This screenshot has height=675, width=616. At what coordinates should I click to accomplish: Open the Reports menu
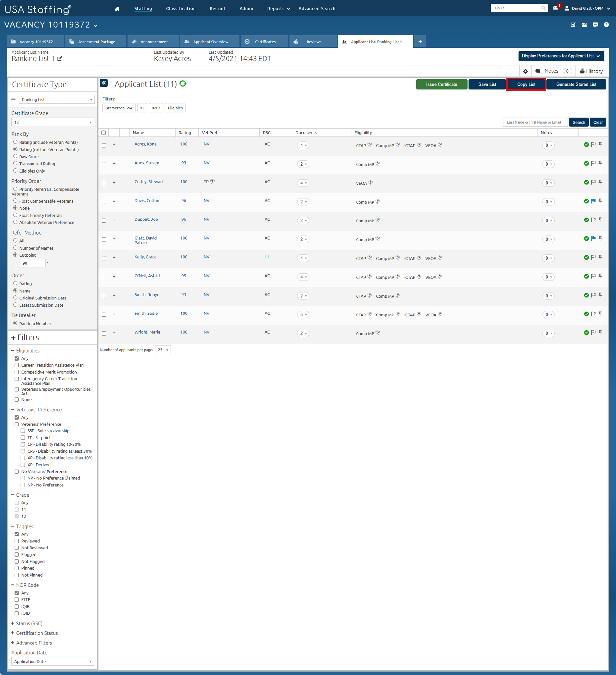pyautogui.click(x=278, y=9)
